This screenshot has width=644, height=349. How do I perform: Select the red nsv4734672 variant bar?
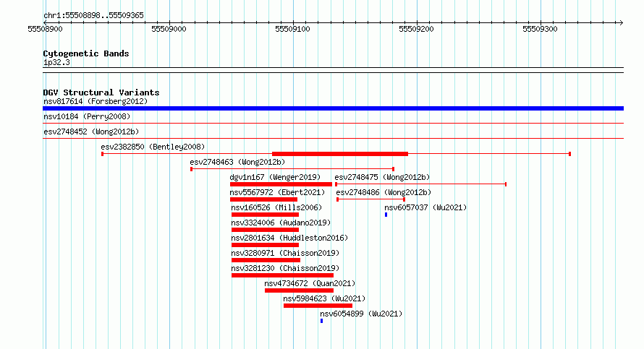pos(299,290)
